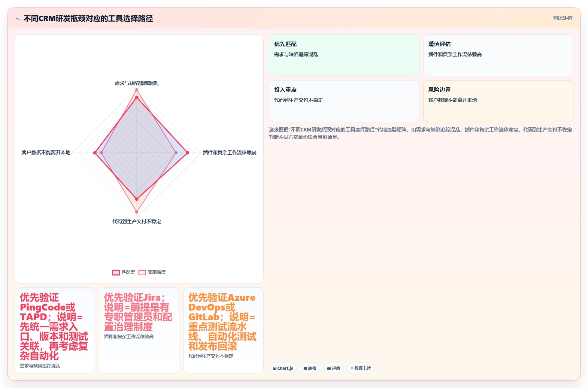Click 代码到生产交付不稳定 text in 投入重点 card

(x=298, y=100)
